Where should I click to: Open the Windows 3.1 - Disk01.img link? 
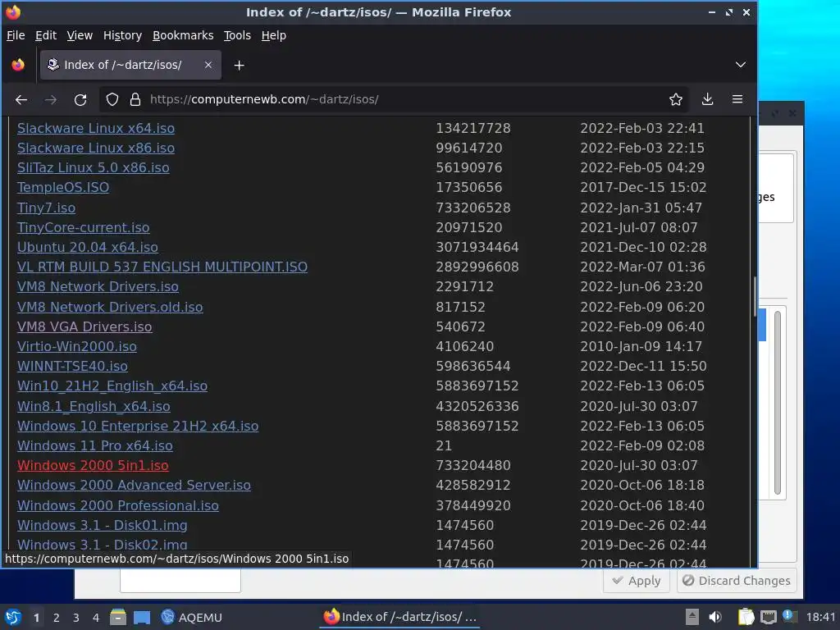click(x=103, y=526)
